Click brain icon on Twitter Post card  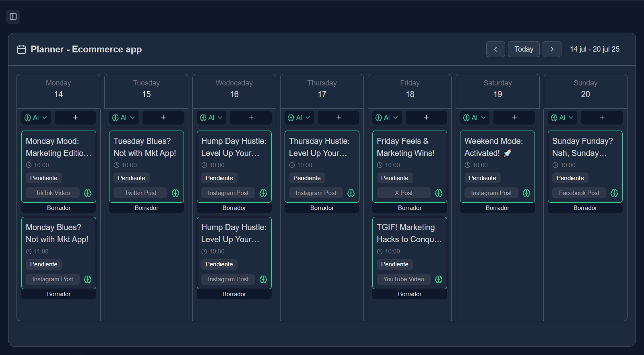click(175, 193)
